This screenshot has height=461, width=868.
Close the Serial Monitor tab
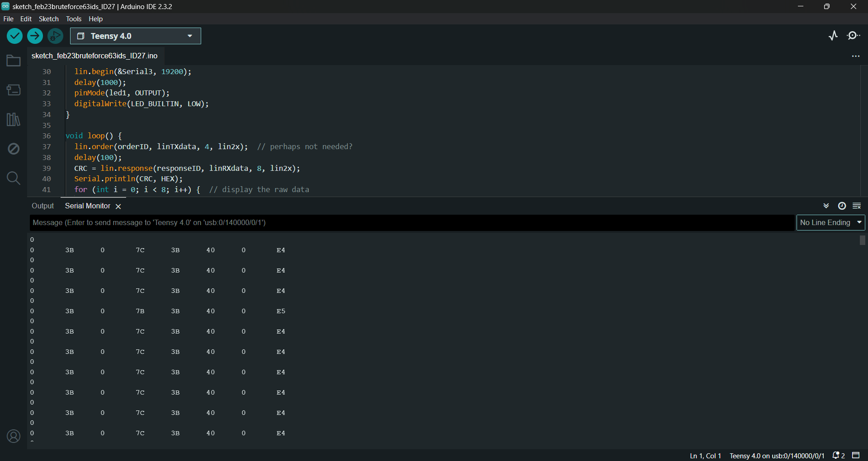pos(118,207)
